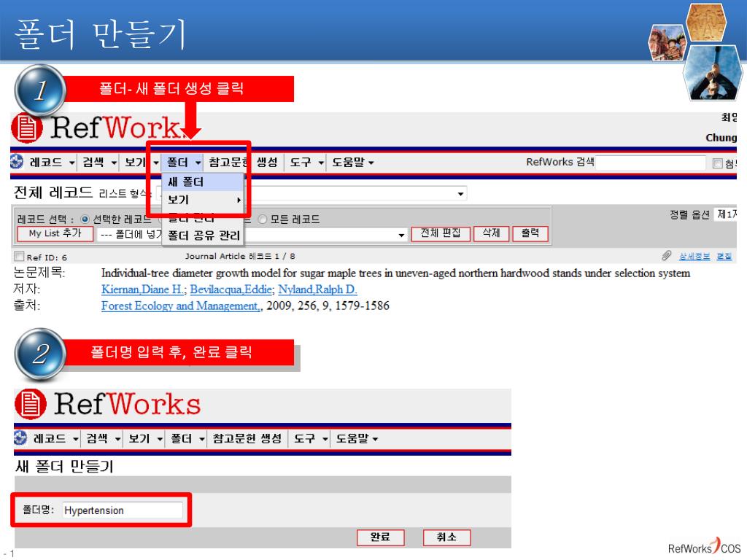The width and height of the screenshot is (747, 560).
Task: Open the 상세정보 link for Ref ID 6
Action: (x=694, y=257)
